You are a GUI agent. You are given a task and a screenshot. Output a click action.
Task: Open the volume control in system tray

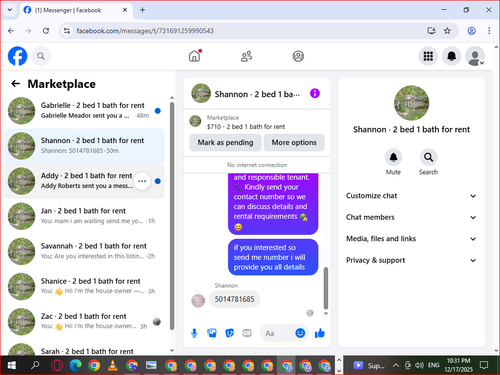pos(419,366)
